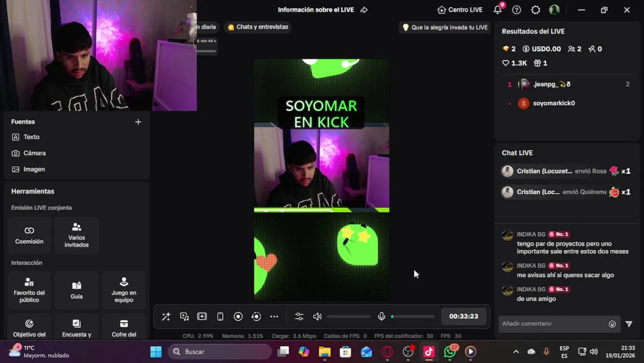Select the Imagen source
Image resolution: width=644 pixels, height=363 pixels.
click(77, 169)
